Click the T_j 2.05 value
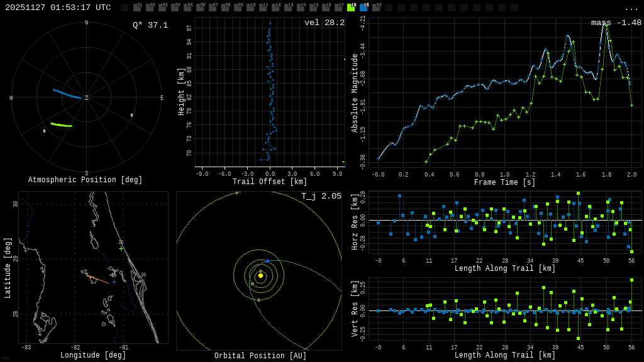 [321, 196]
